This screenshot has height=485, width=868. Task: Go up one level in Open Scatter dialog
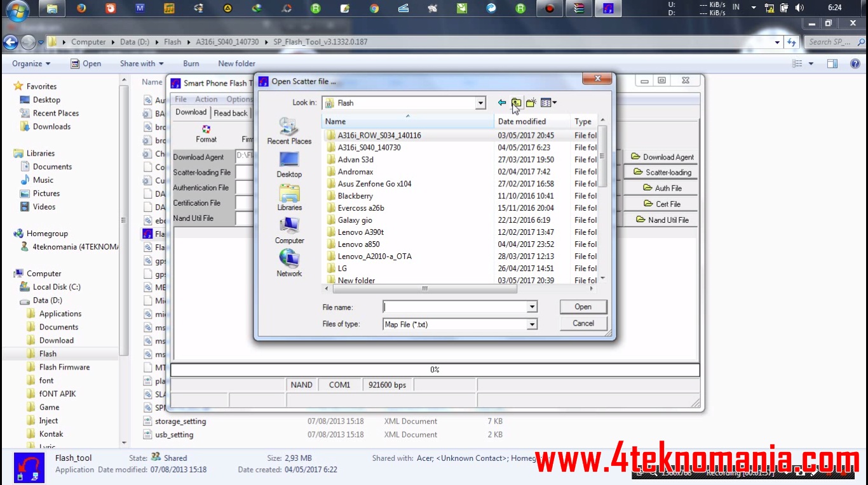pyautogui.click(x=516, y=103)
